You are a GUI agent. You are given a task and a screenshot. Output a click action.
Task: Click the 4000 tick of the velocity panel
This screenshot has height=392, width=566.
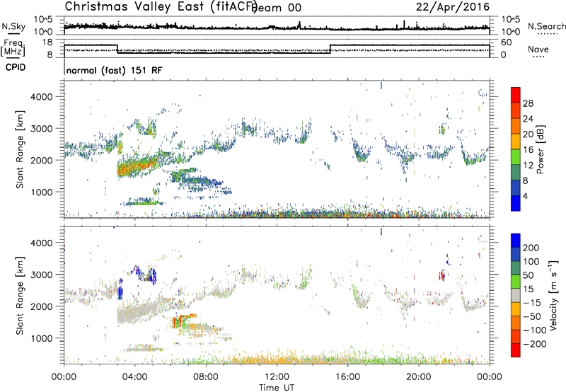[41, 243]
